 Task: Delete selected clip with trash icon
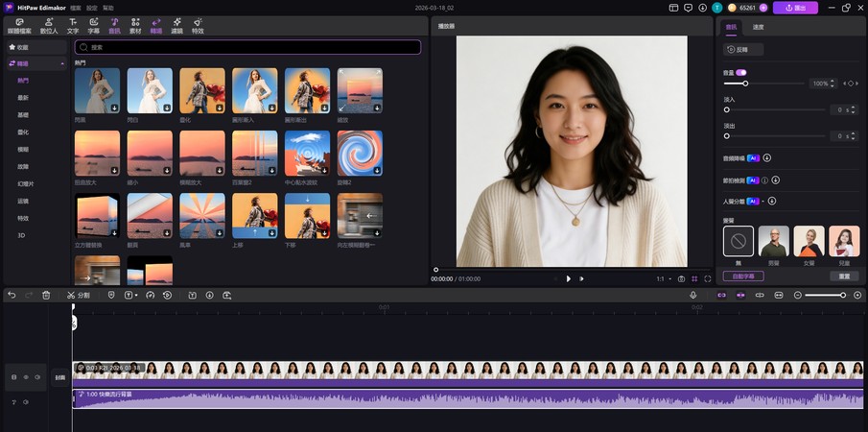46,295
